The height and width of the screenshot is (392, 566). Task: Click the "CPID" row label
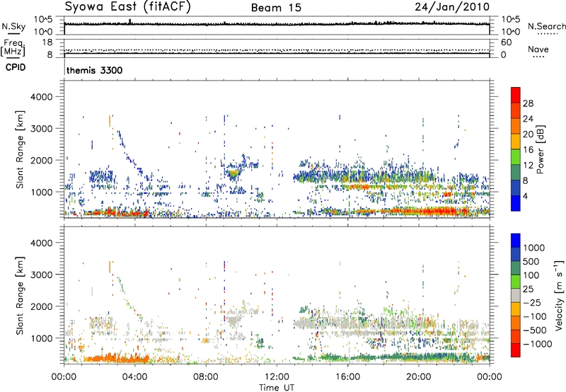click(x=16, y=67)
